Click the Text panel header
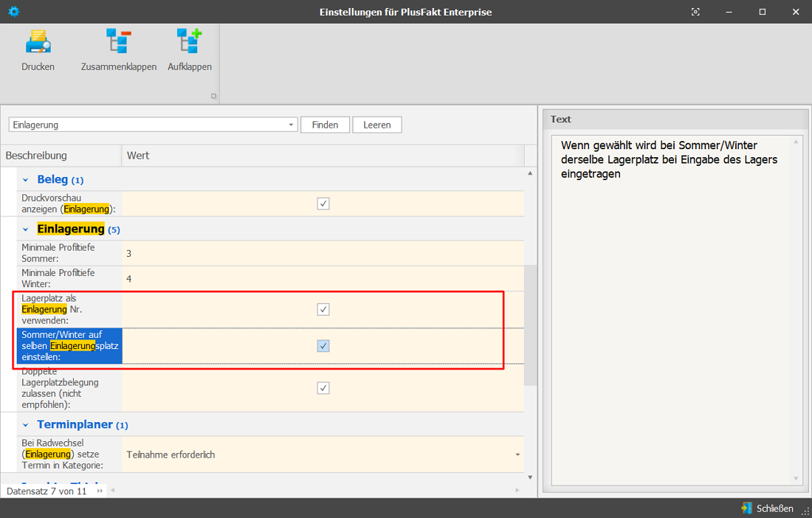This screenshot has width=812, height=518. (x=675, y=120)
